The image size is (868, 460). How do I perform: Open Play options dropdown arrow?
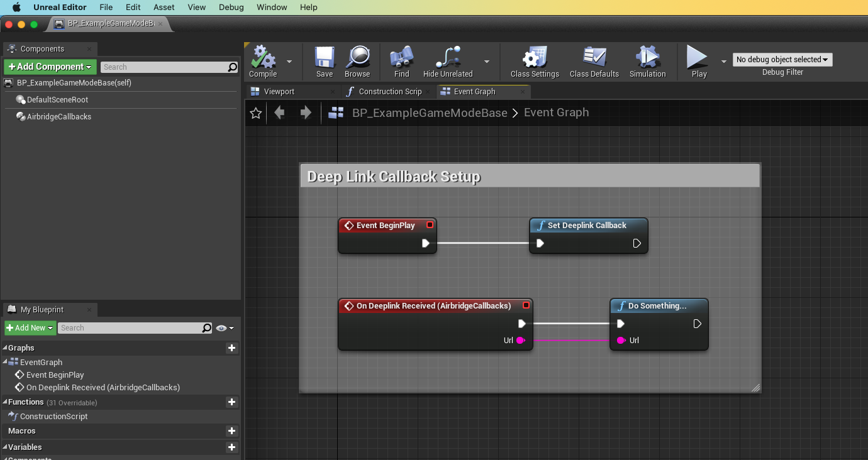tap(723, 62)
